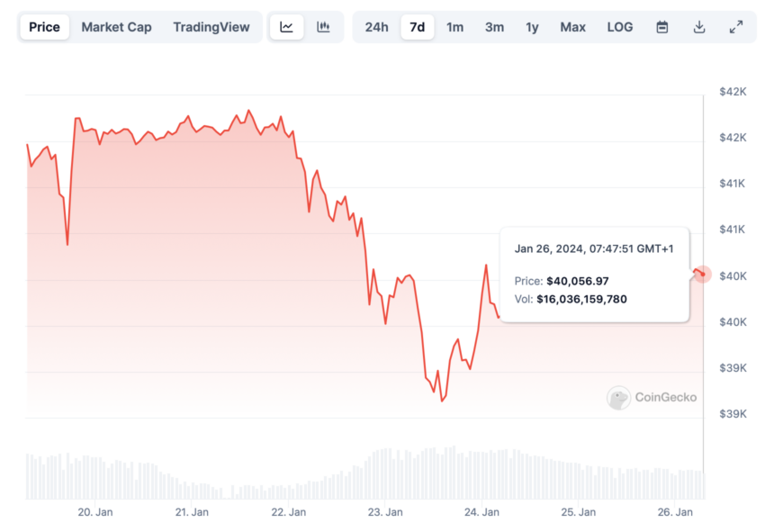Screen dimensions: 765x532
Task: Select the 24h time range
Action: 376,27
